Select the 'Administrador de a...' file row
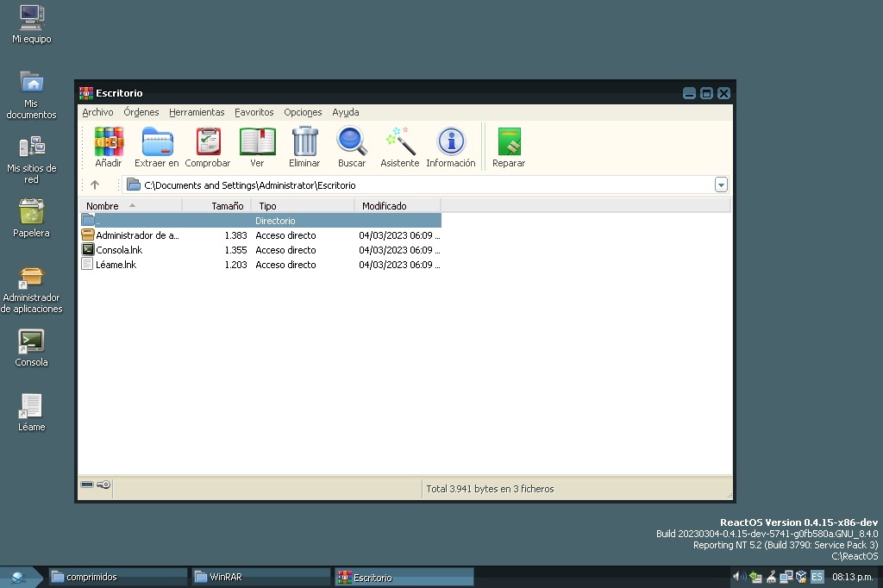 tap(260, 235)
